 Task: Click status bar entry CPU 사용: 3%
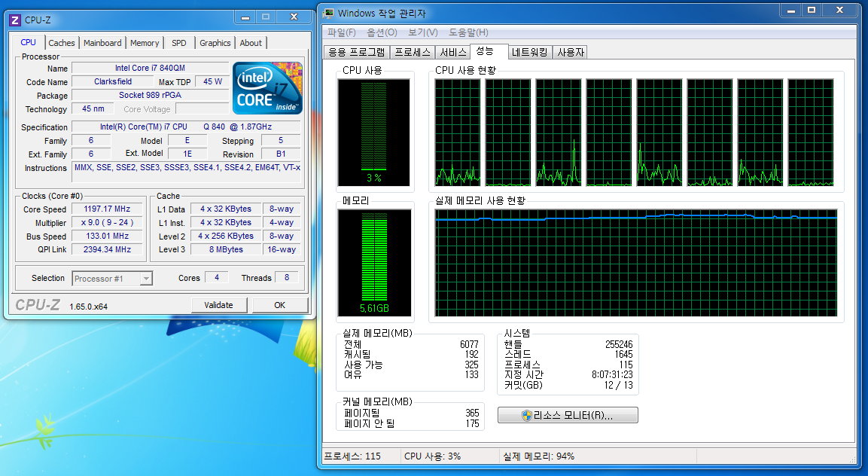point(432,456)
